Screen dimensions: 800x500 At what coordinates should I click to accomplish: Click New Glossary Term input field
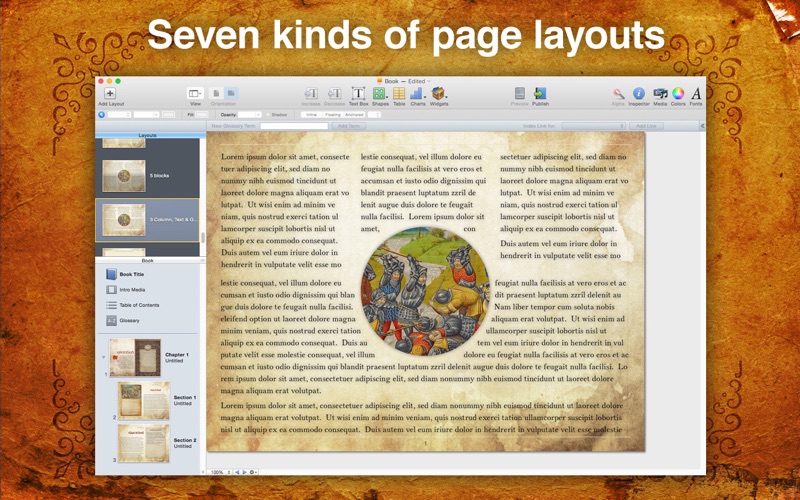coord(294,126)
